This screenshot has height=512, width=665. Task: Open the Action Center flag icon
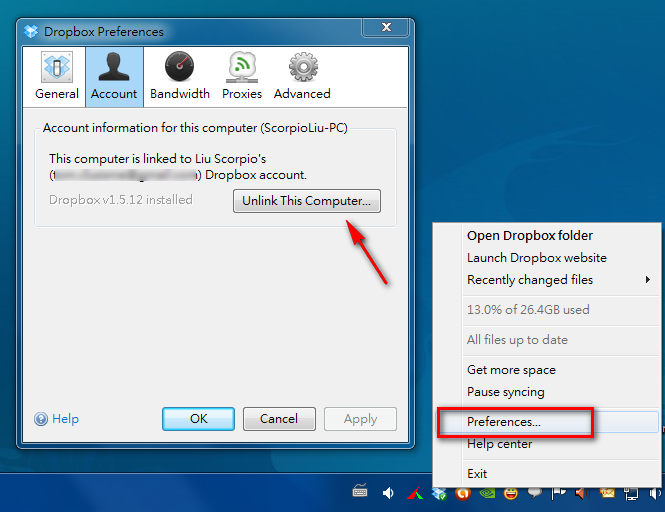559,493
